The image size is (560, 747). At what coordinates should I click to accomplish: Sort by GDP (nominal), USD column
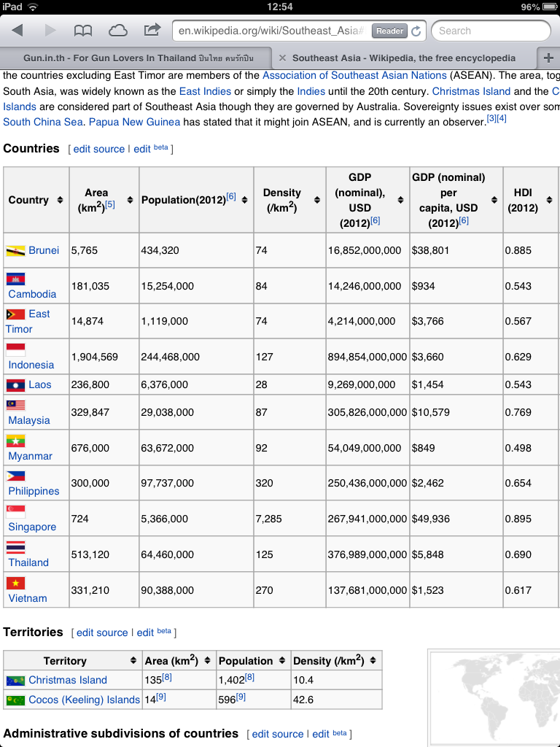point(400,200)
